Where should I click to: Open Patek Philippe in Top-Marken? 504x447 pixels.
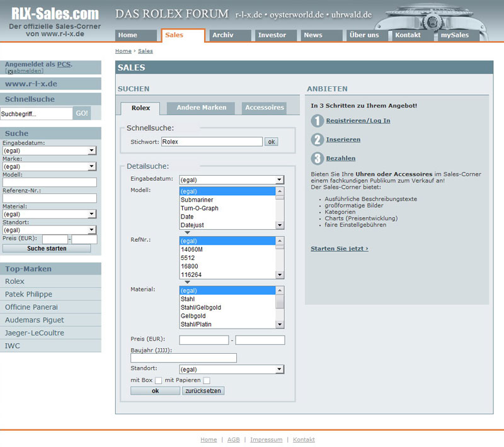click(x=50, y=294)
